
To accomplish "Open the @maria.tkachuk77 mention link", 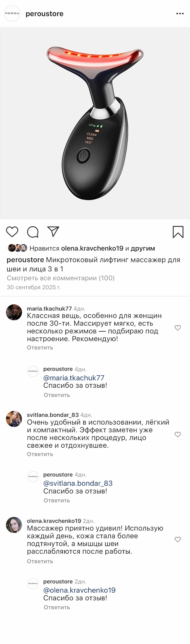I will click(74, 378).
